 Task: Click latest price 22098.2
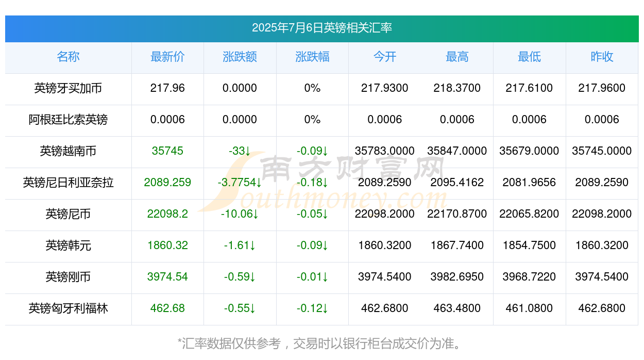pos(167,214)
